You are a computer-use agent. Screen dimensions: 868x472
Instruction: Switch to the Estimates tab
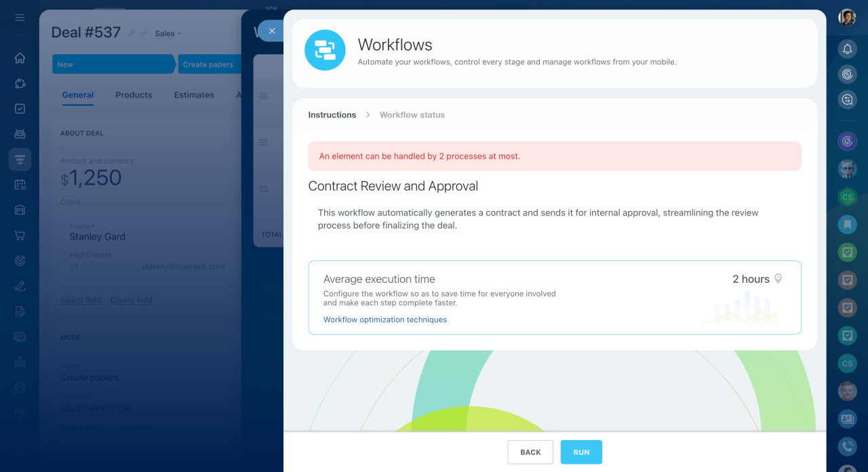[x=194, y=95]
